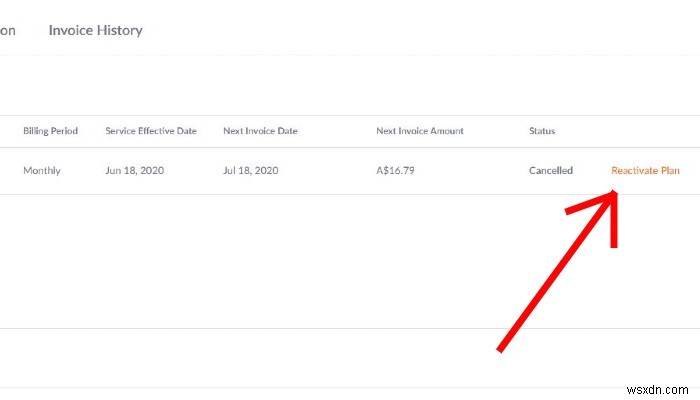700x400 pixels.
Task: Click the Billing Period column header
Action: [x=50, y=131]
